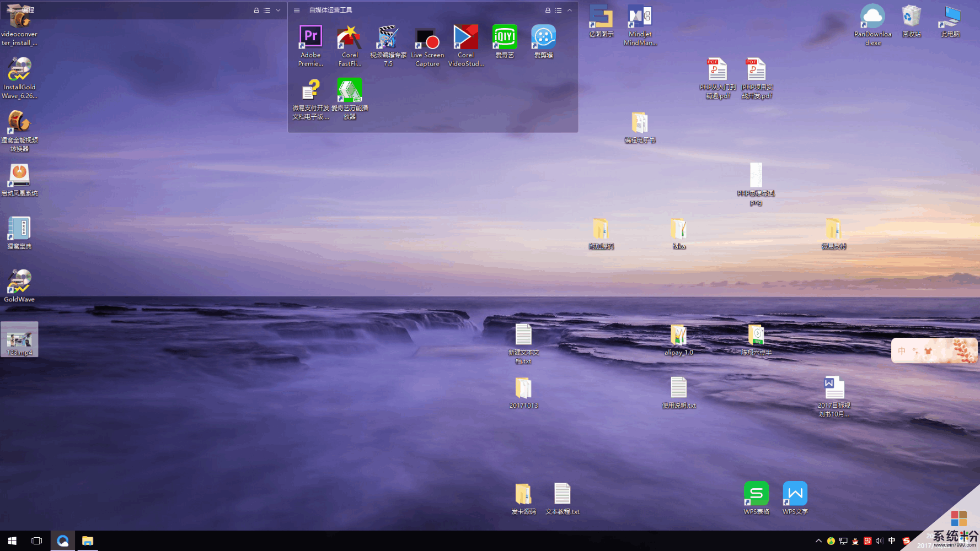
Task: Select the taka folder
Action: pyautogui.click(x=679, y=233)
